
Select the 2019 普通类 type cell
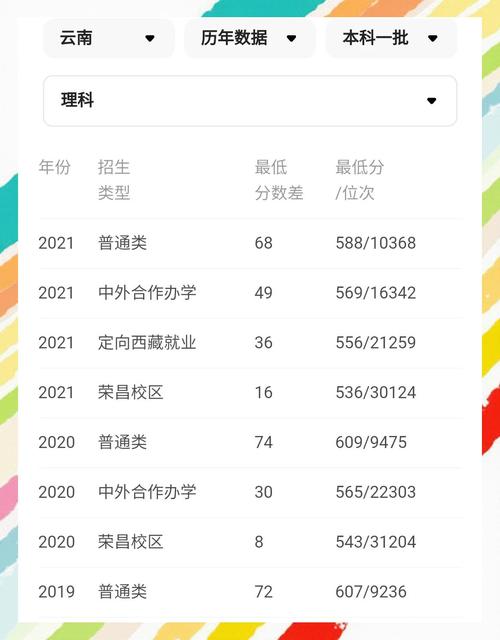(x=122, y=592)
